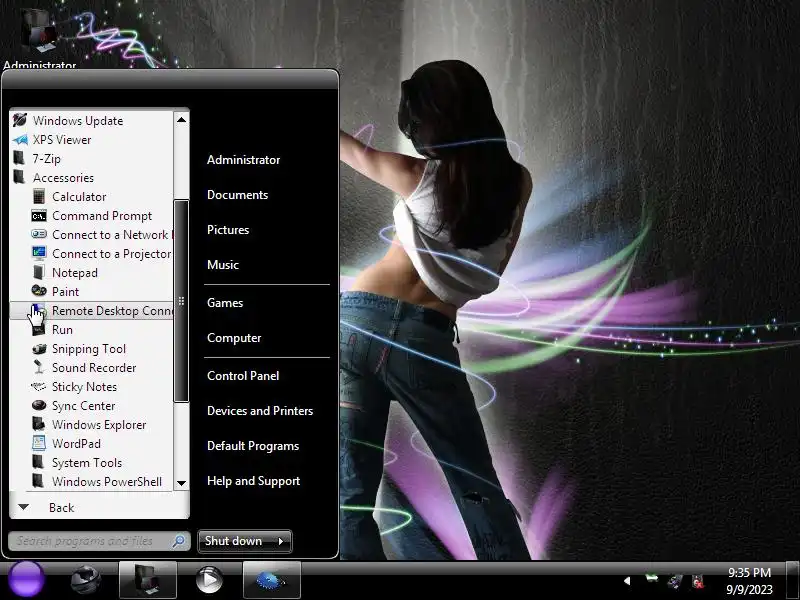Open the Calculator app icon
The height and width of the screenshot is (600, 800).
[x=39, y=196]
